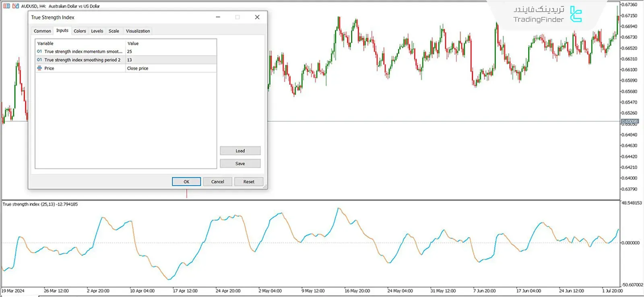Select momentum smoothing value 25
The width and height of the screenshot is (644, 297).
coord(171,52)
